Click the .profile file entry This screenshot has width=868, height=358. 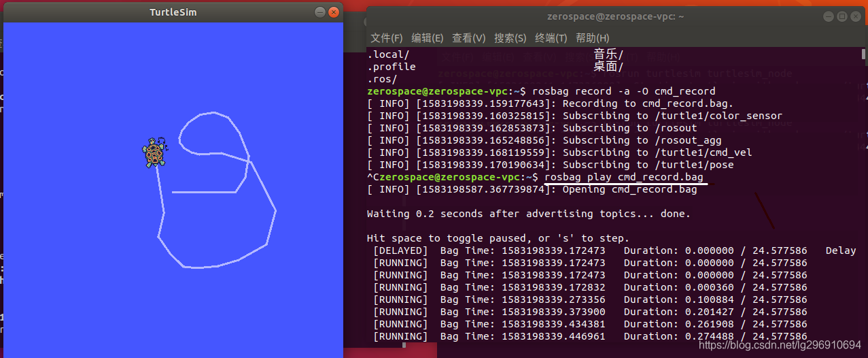392,67
